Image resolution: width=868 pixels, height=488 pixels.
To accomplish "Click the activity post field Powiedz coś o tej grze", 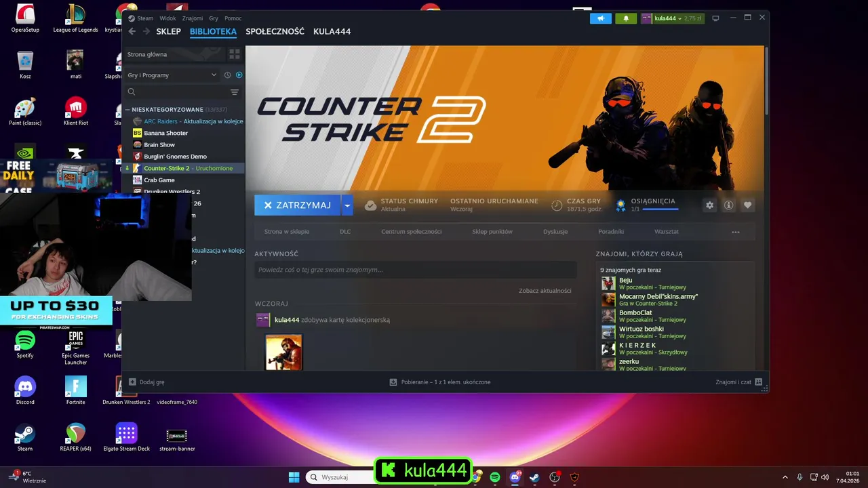I will (416, 270).
